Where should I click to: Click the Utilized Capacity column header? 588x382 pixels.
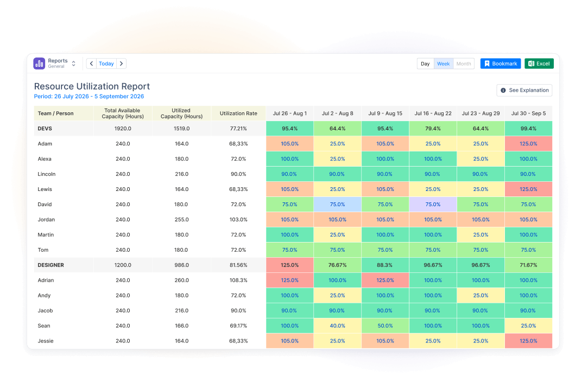[x=181, y=113]
